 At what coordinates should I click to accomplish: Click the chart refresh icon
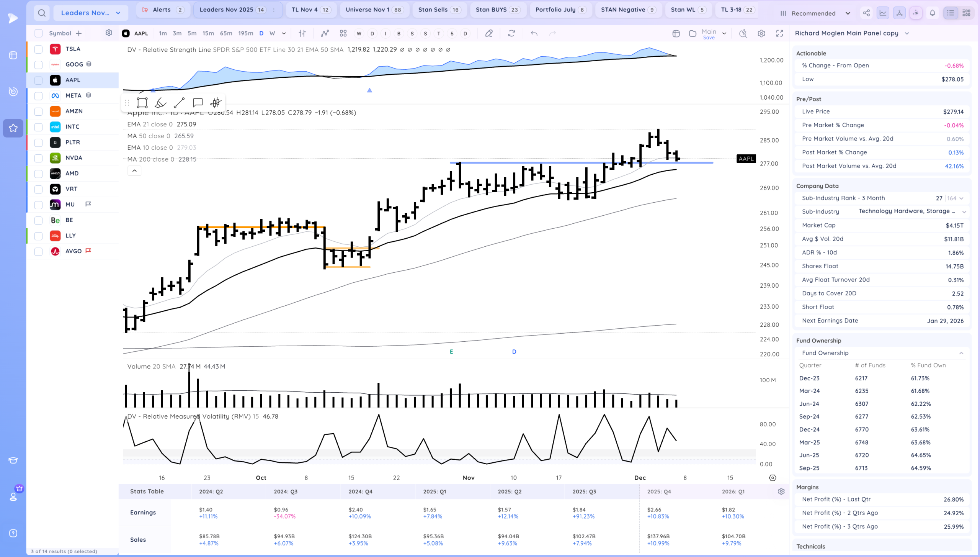(x=511, y=33)
